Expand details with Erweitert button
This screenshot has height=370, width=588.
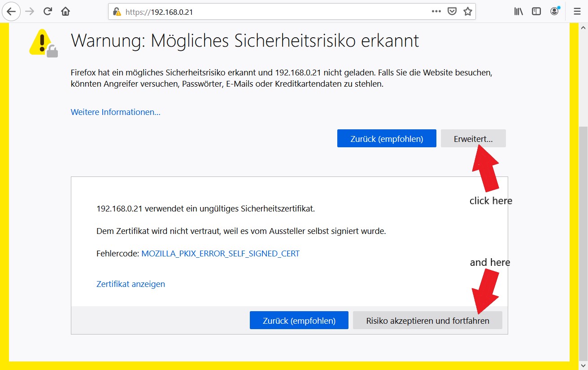pos(473,139)
